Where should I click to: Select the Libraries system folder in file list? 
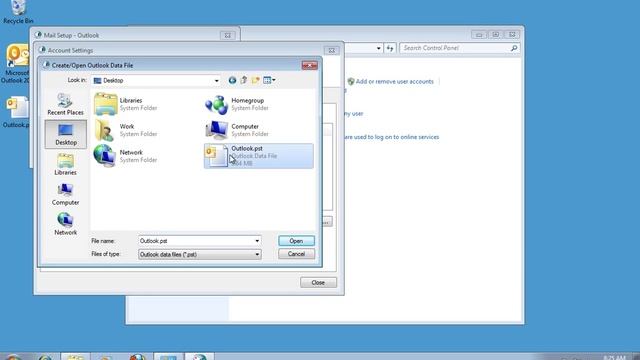[x=126, y=104]
